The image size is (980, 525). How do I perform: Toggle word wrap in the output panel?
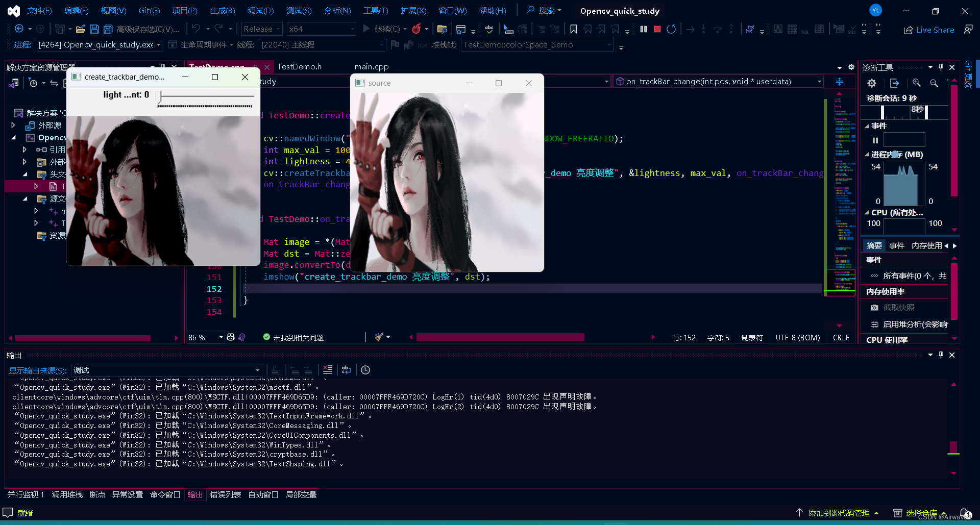[x=347, y=370]
